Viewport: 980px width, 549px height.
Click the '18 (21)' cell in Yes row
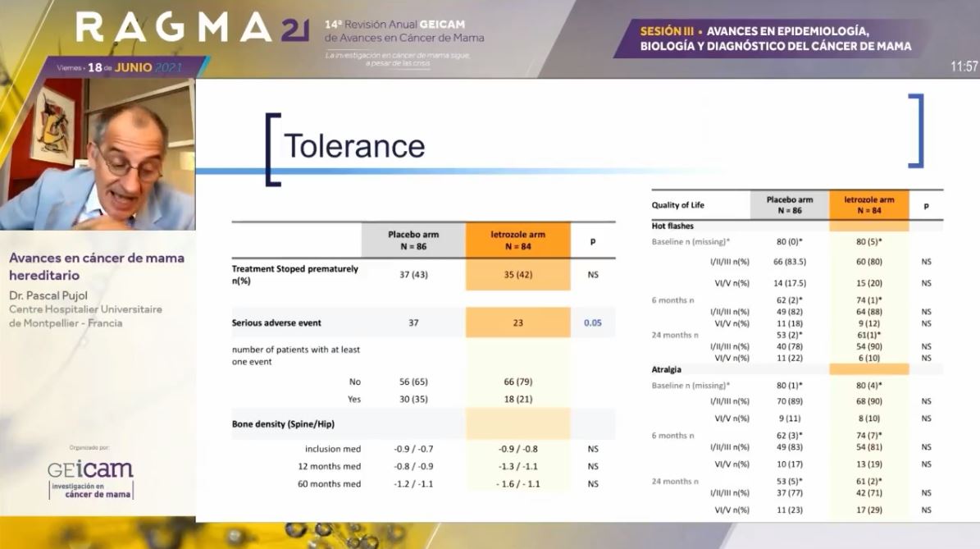pos(517,399)
